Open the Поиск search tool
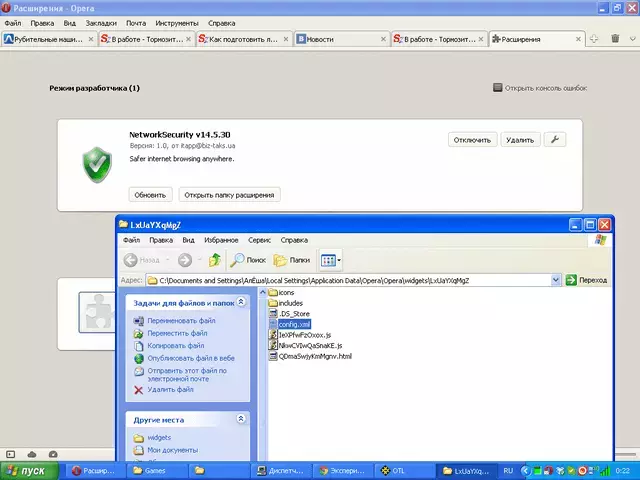 click(x=248, y=260)
